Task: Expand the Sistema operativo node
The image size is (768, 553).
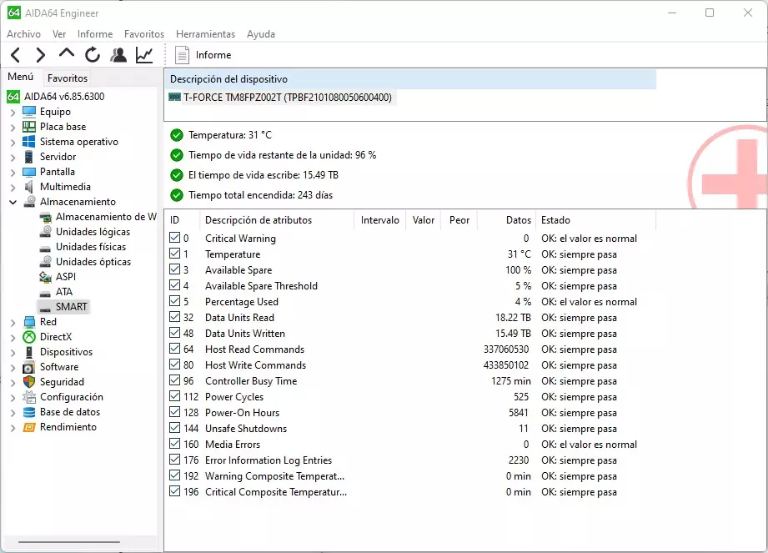Action: [x=13, y=143]
